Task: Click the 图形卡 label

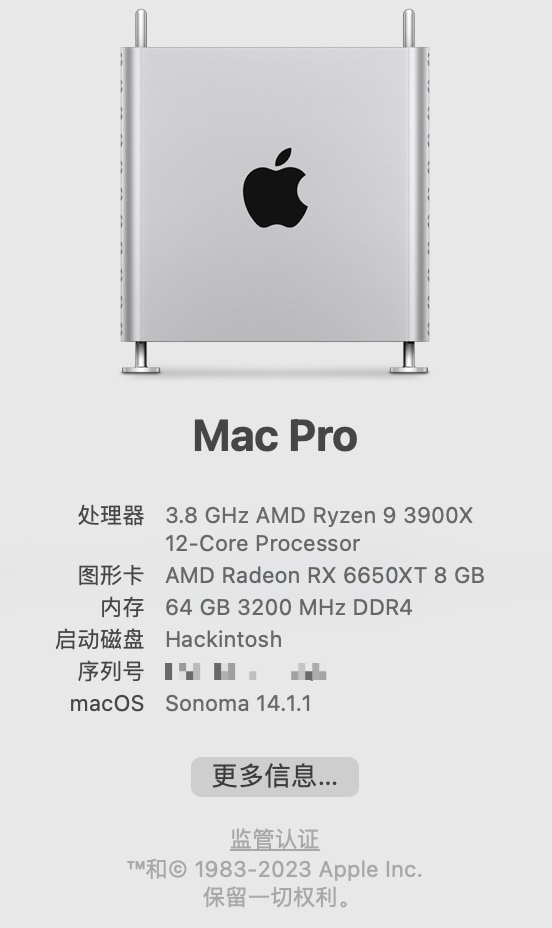Action: pos(111,575)
